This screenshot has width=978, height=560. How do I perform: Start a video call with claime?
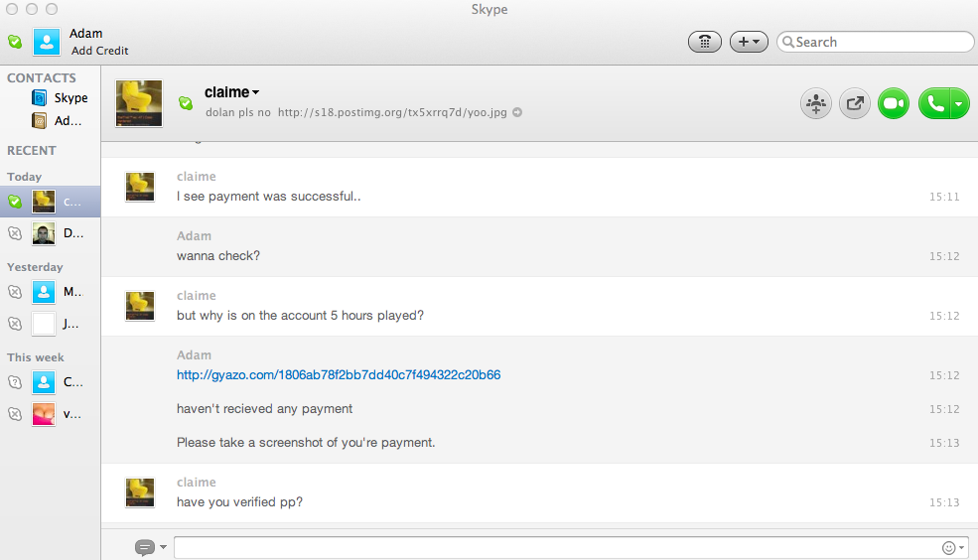[x=894, y=103]
